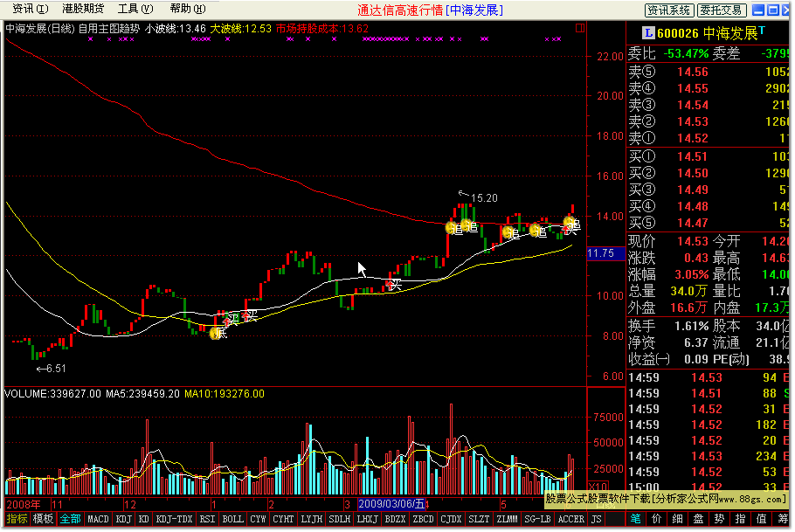Open the 帮助(H) menu
Viewport: 795px width, 532px height.
click(188, 9)
